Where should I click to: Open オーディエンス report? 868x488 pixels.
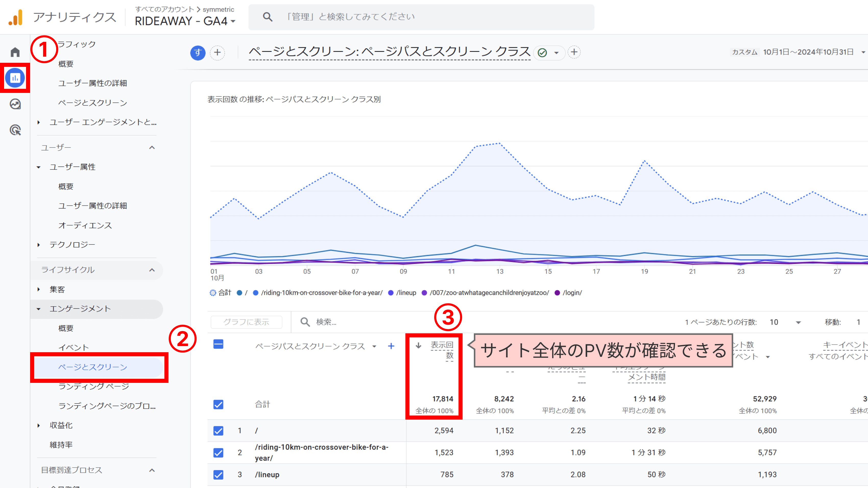(85, 225)
